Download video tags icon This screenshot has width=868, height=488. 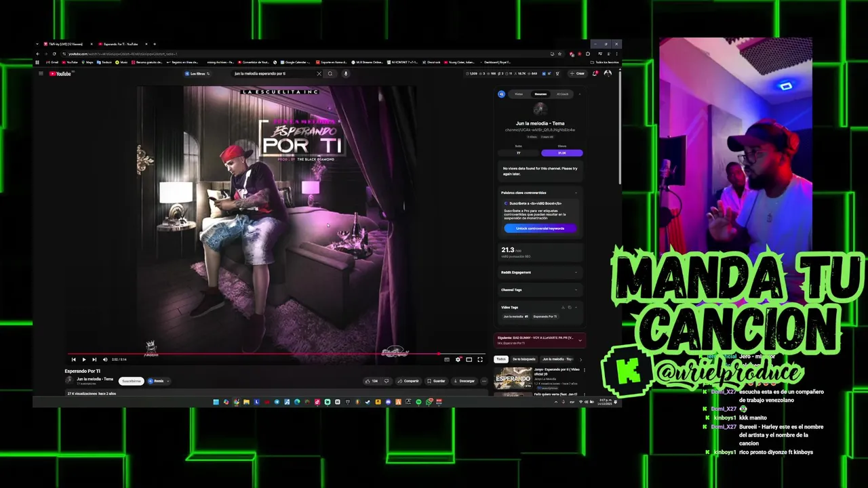(563, 307)
